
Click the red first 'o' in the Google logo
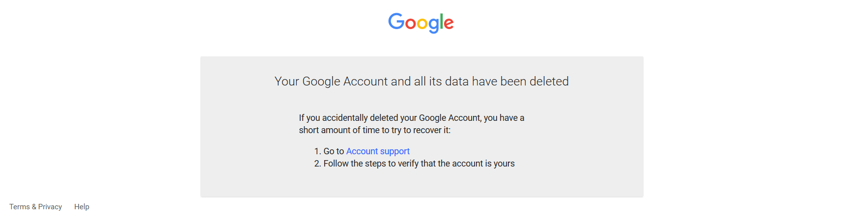click(x=411, y=24)
